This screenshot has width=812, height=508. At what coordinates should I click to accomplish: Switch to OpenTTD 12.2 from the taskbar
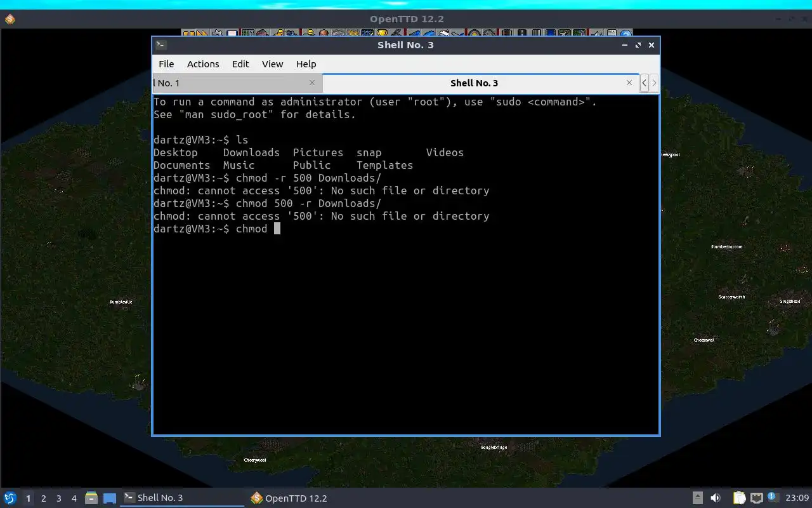[289, 498]
